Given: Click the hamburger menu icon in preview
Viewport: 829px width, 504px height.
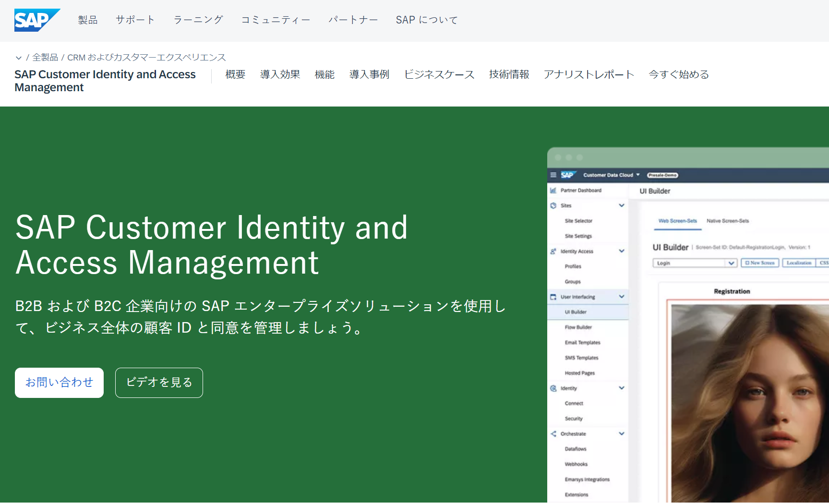Looking at the screenshot, I should coord(553,175).
